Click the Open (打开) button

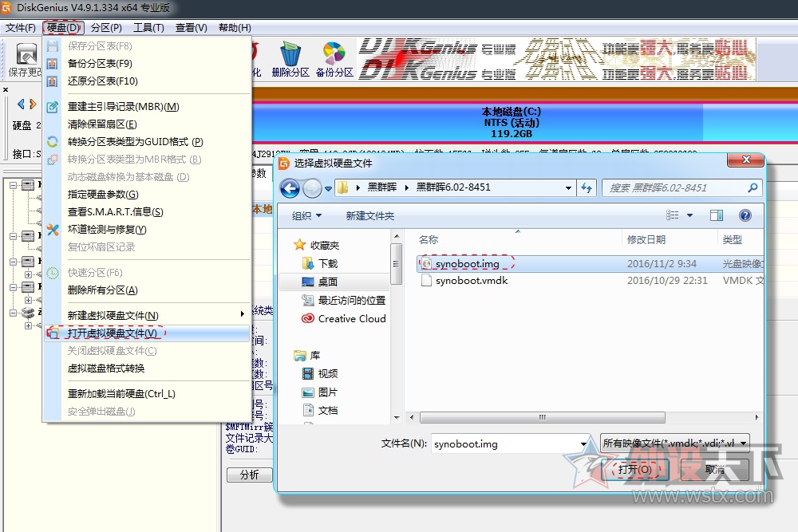[x=634, y=470]
